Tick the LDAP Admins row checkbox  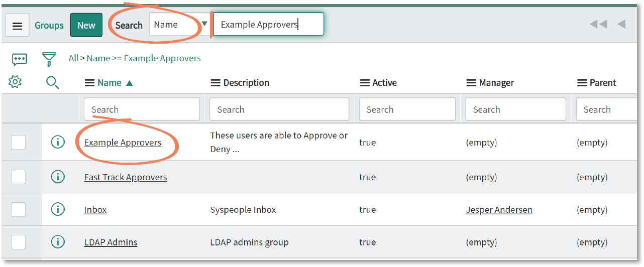pyautogui.click(x=19, y=242)
